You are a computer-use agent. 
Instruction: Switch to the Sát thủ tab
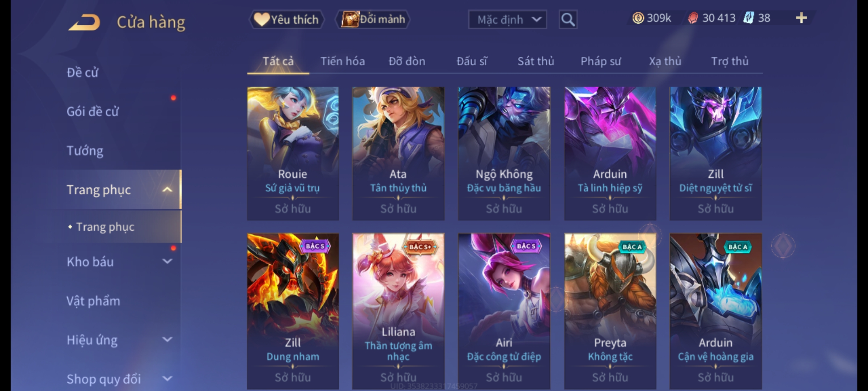point(536,61)
